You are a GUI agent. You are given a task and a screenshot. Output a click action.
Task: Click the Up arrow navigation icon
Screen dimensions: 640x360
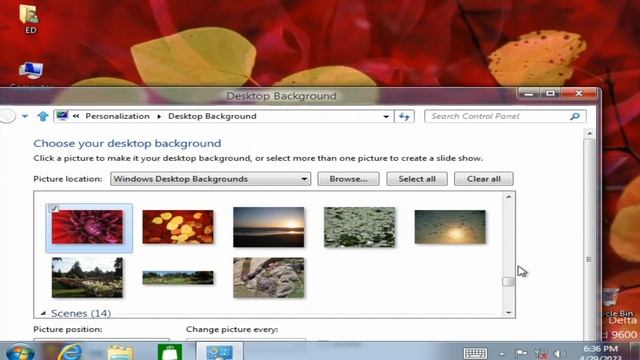(42, 116)
